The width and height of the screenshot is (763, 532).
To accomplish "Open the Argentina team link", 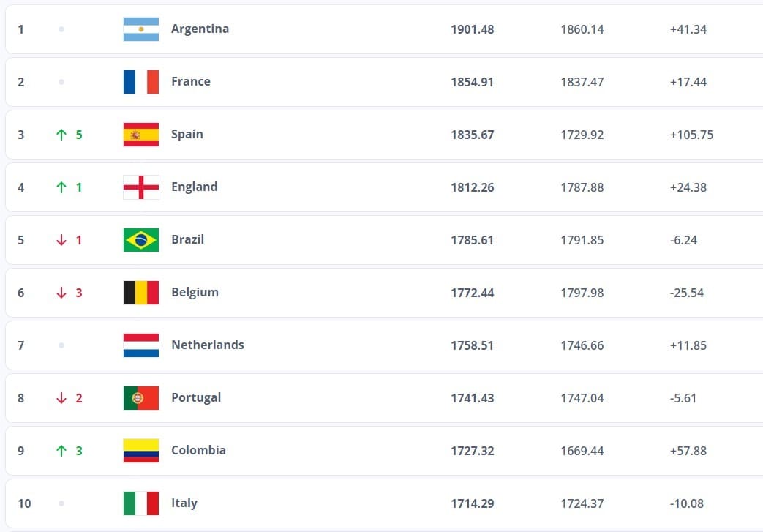I will click(200, 29).
